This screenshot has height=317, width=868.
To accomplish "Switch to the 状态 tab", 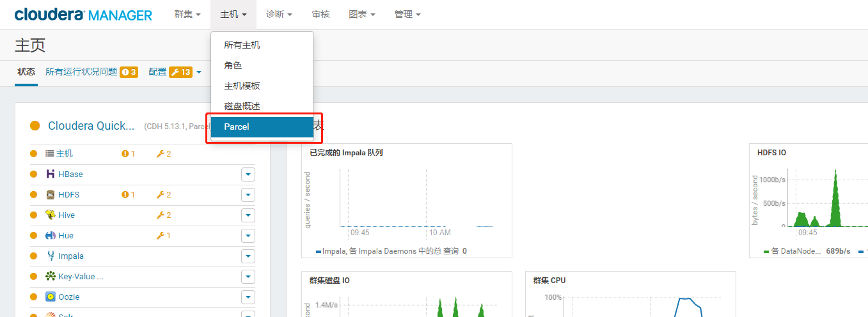I will pyautogui.click(x=26, y=72).
